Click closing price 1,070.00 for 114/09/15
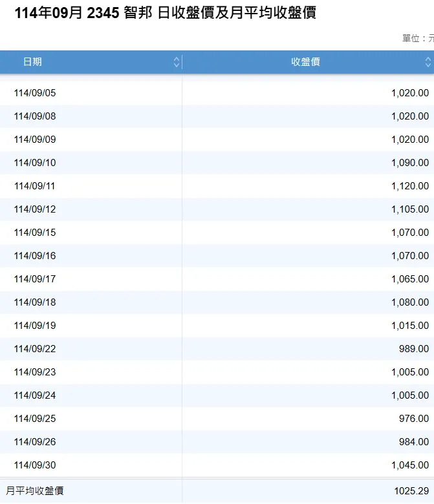Viewport: 434px width, 504px height. (x=410, y=233)
